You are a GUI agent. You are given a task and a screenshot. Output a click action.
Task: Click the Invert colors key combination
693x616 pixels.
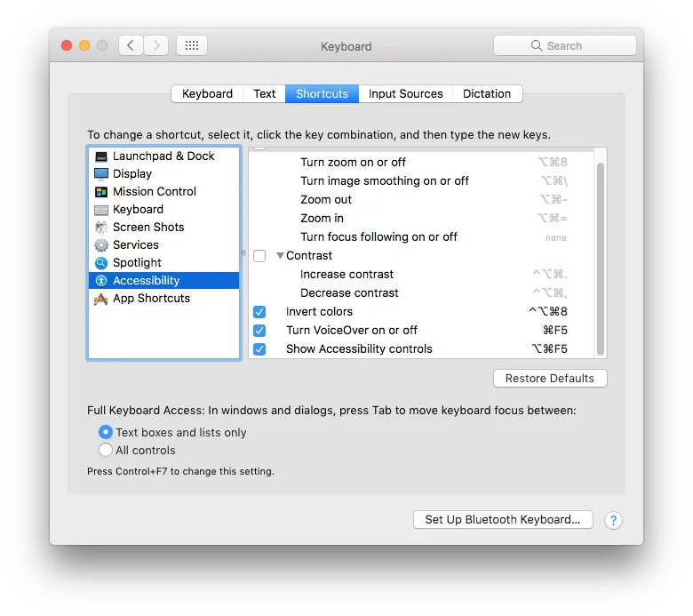click(548, 312)
